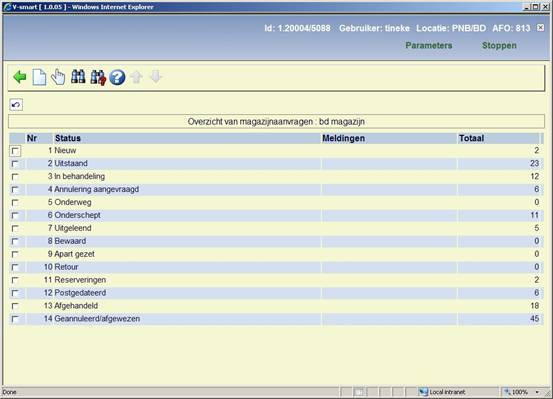
Task: Check the box for row Onderweg
Action: point(15,203)
